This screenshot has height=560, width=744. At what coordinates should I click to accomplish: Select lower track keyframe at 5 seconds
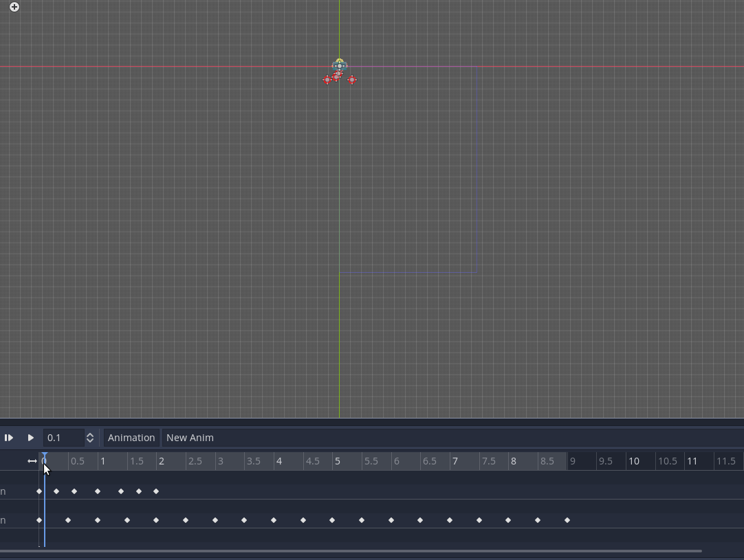click(332, 520)
